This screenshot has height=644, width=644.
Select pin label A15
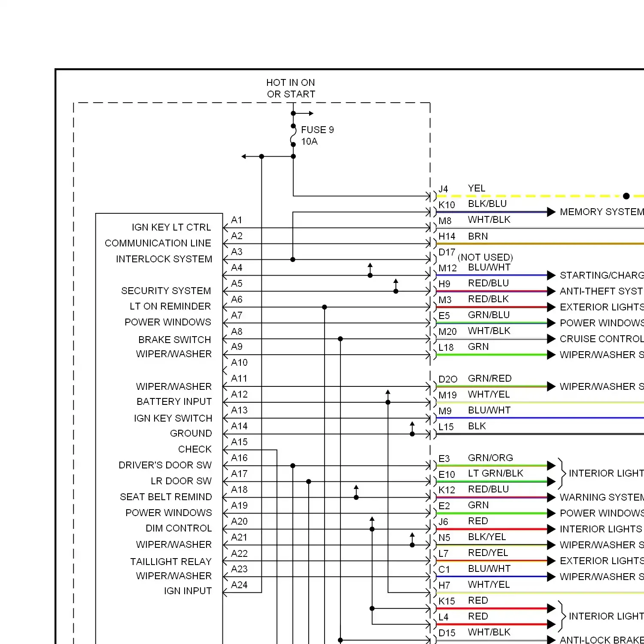point(239,442)
